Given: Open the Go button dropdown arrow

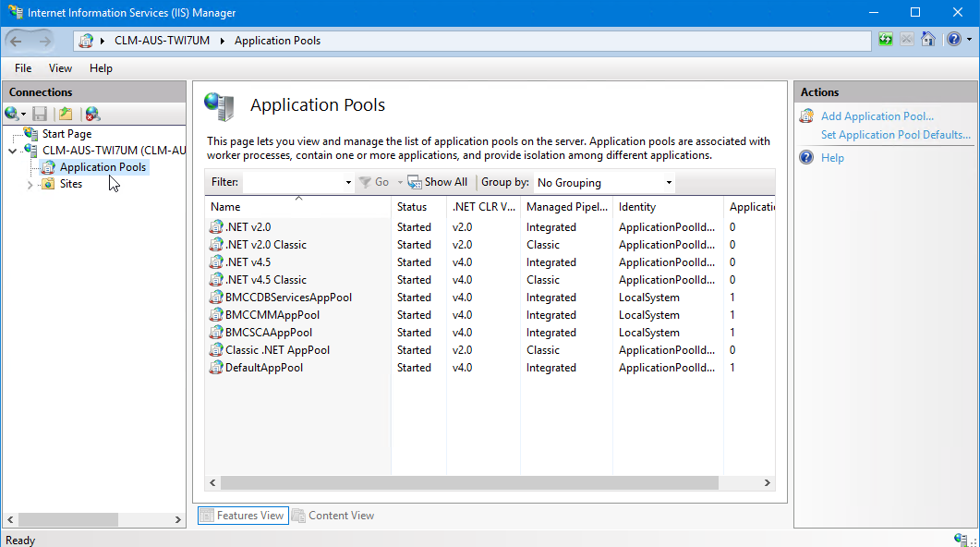Looking at the screenshot, I should tap(400, 183).
